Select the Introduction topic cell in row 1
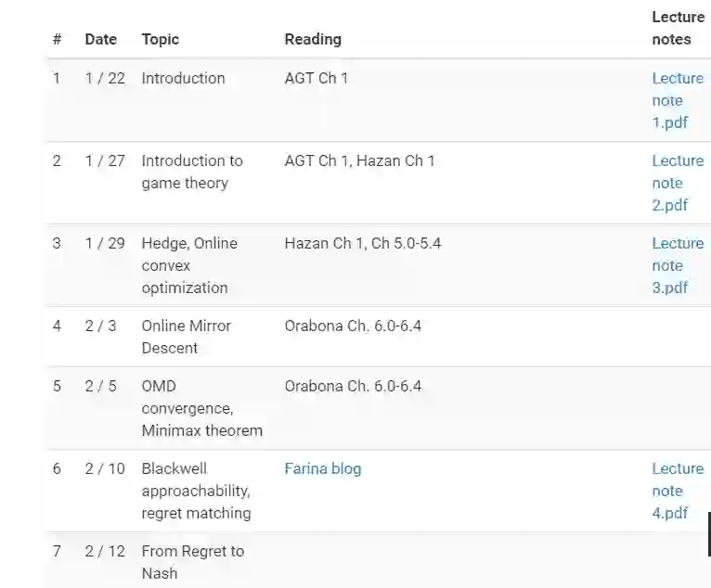 [x=183, y=78]
